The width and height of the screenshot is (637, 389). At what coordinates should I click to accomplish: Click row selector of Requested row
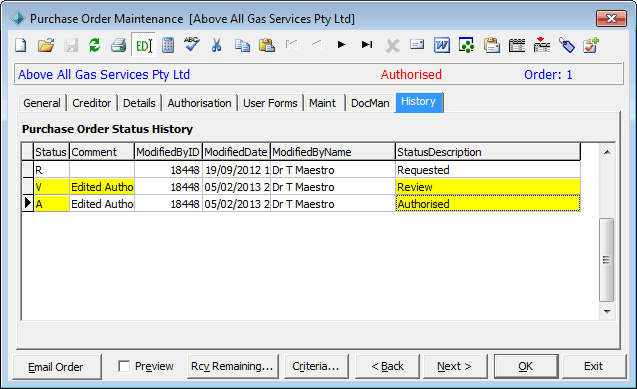[27, 170]
